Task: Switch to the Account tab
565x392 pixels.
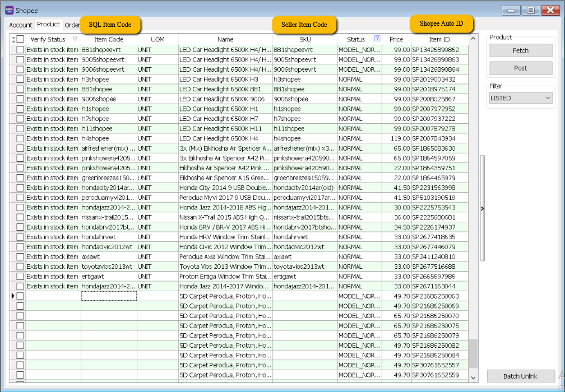Action: tap(21, 25)
